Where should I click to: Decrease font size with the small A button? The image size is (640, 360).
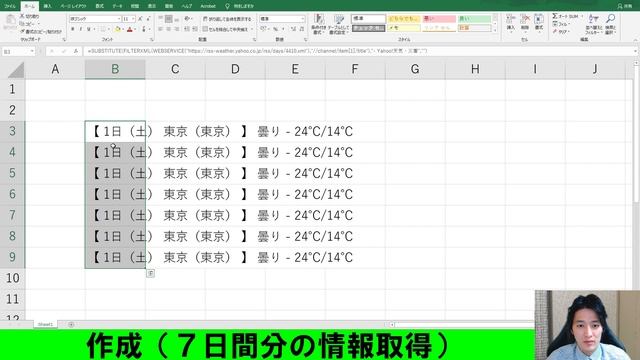(148, 19)
